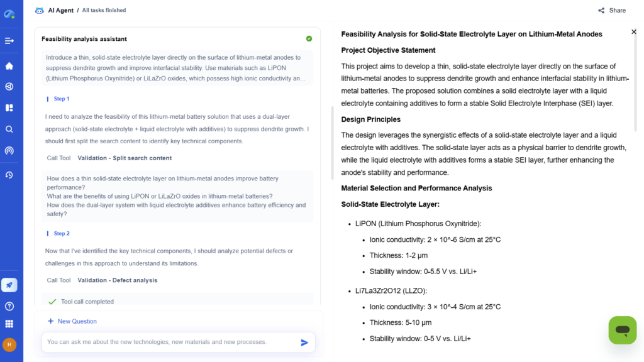This screenshot has width=644, height=362.
Task: Select the Home icon in sidebar
Action: [9, 65]
